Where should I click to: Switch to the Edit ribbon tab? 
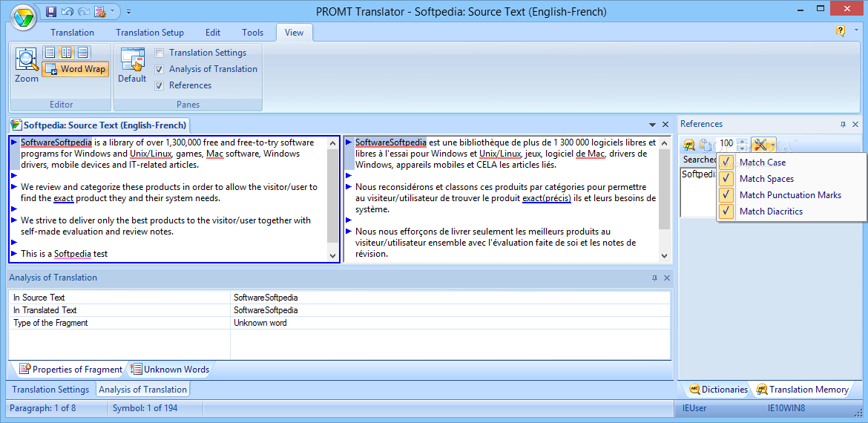click(x=213, y=32)
